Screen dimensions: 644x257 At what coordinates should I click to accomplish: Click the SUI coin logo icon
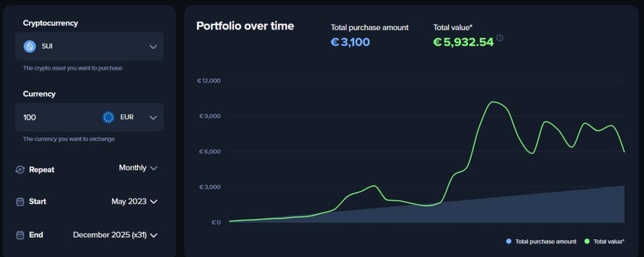30,46
